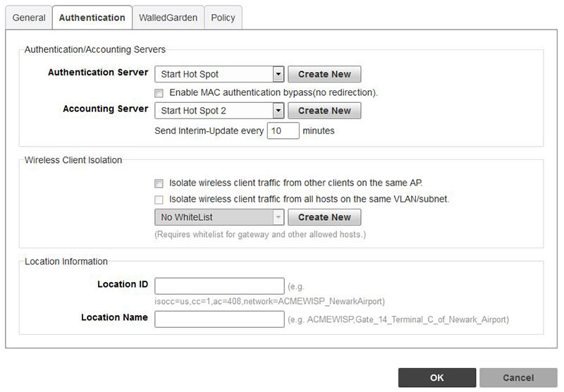Open the WalledGarden tab
Screen dimensions: 564x392
pyautogui.click(x=168, y=18)
